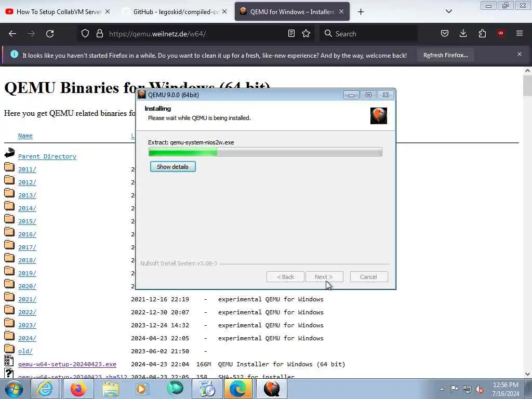Switch to GitHub legoskid tab
Screen dimensions: 532x399
[176, 12]
